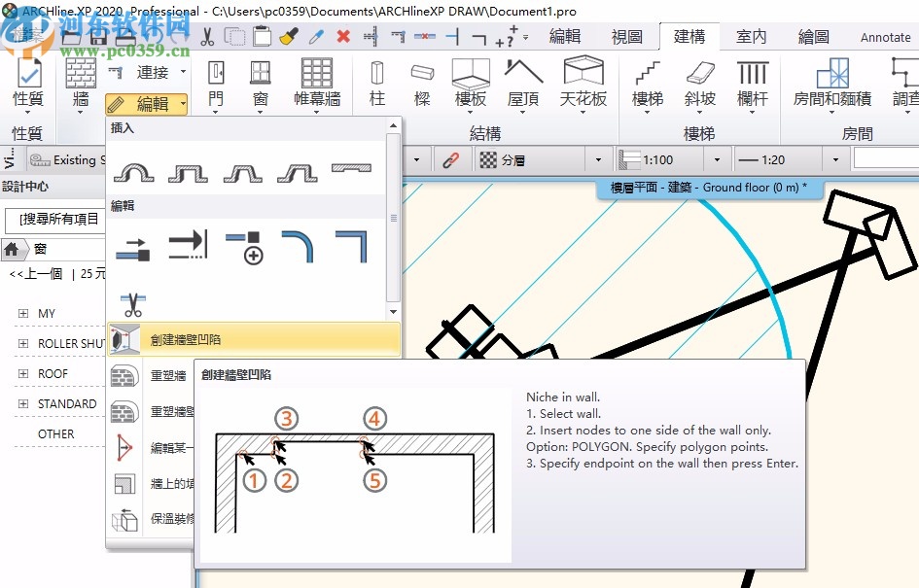Click the edit menu scroll down arrow
The width and height of the screenshot is (919, 588).
pyautogui.click(x=393, y=312)
